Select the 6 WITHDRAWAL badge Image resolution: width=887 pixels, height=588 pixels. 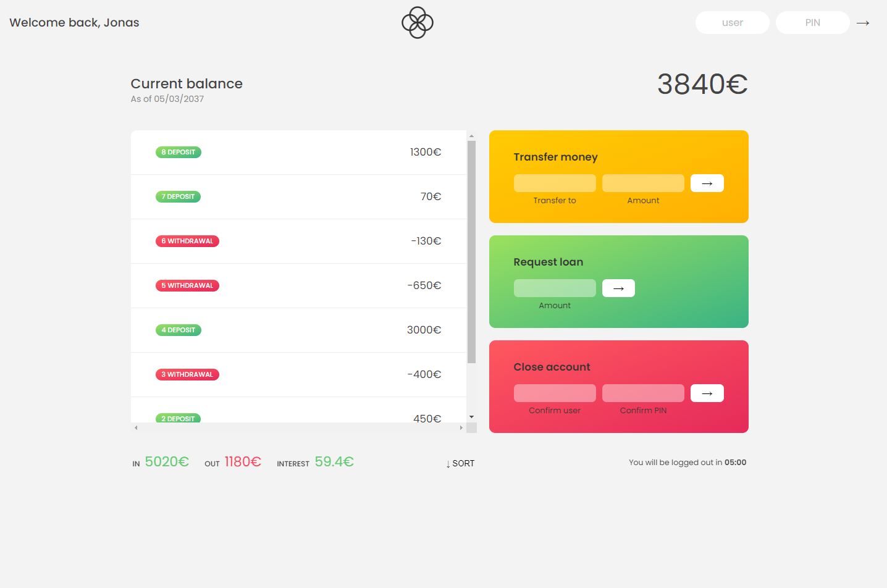pos(187,241)
